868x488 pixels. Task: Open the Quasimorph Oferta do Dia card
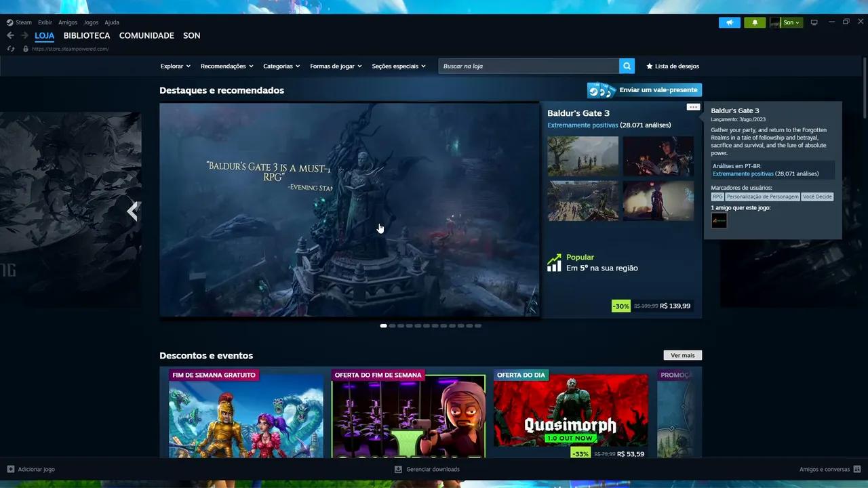[x=570, y=413]
